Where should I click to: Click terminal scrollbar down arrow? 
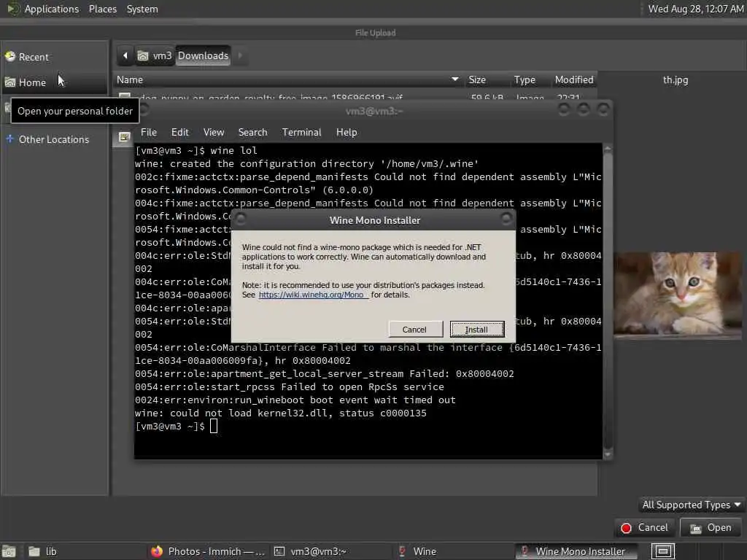(x=608, y=455)
